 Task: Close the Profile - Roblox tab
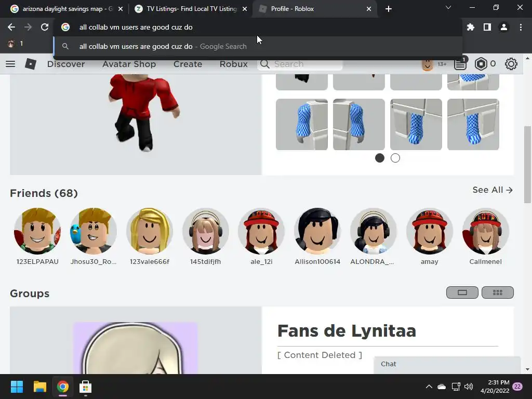click(x=369, y=9)
